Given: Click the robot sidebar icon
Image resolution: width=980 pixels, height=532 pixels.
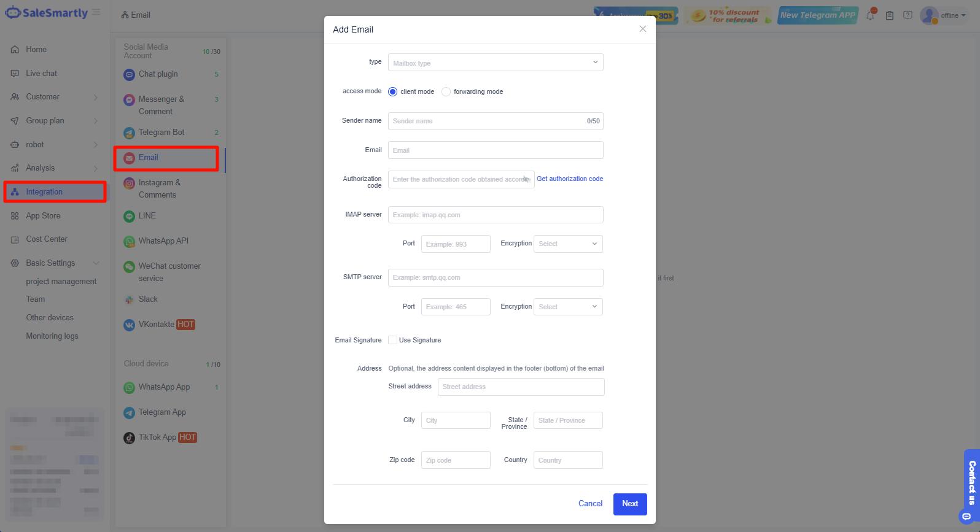Looking at the screenshot, I should tap(15, 145).
